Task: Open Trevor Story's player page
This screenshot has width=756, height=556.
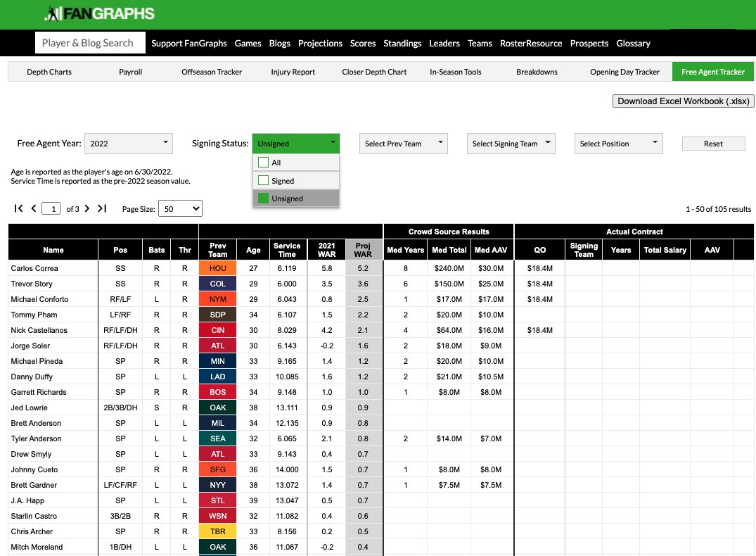Action: [32, 284]
